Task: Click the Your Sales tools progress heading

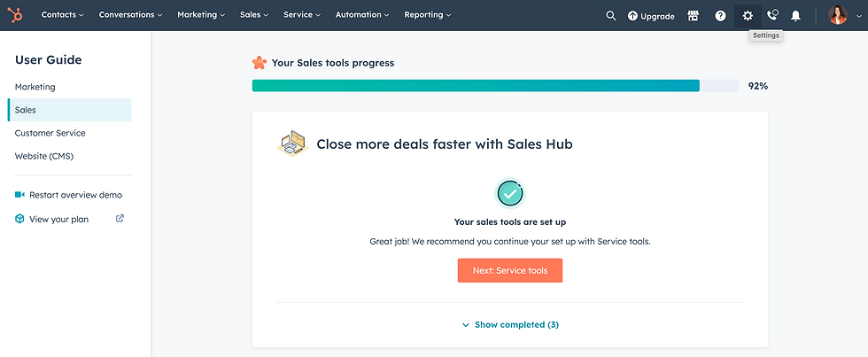Action: (333, 63)
